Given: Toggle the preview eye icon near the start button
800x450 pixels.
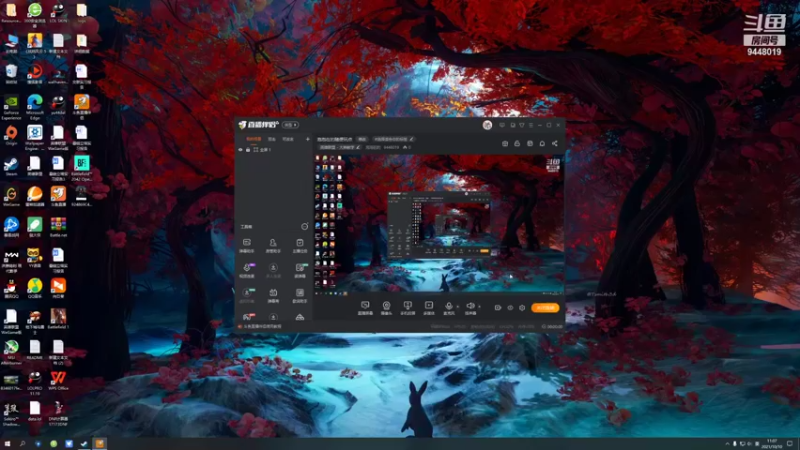Looking at the screenshot, I should click(x=510, y=308).
